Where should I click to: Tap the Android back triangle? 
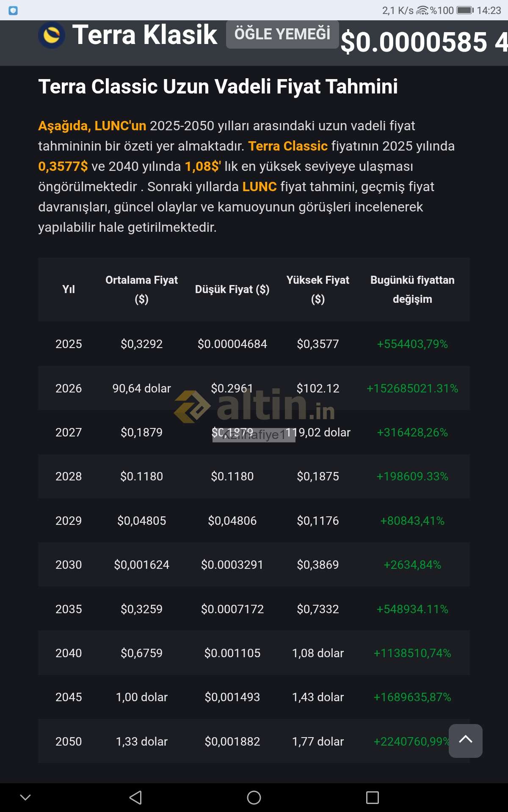[x=136, y=798]
